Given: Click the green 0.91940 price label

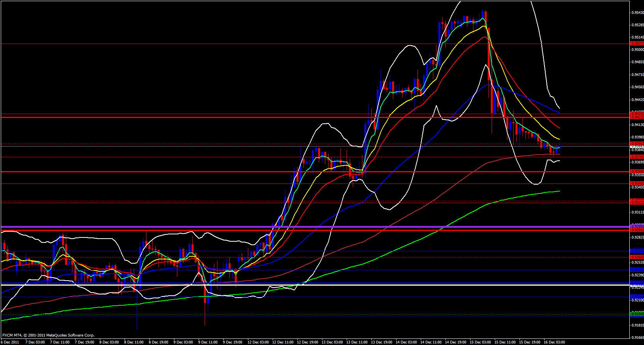Looking at the screenshot, I should coord(637,314).
